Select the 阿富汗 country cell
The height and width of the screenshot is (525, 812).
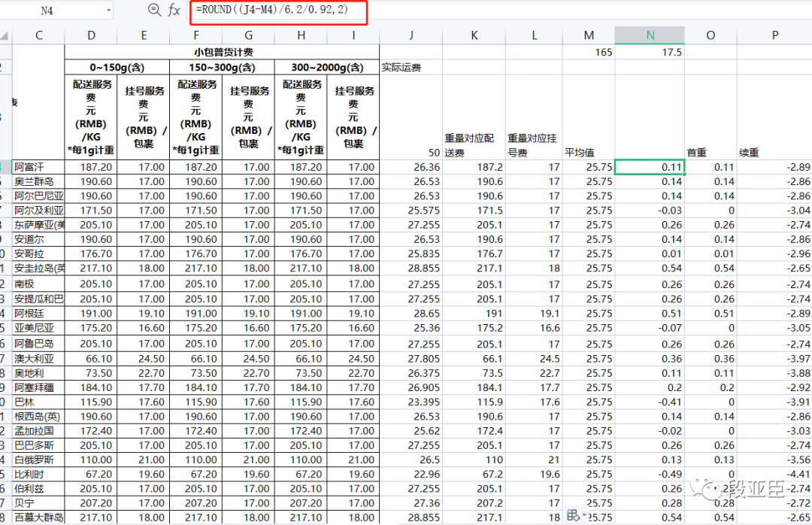tap(39, 167)
